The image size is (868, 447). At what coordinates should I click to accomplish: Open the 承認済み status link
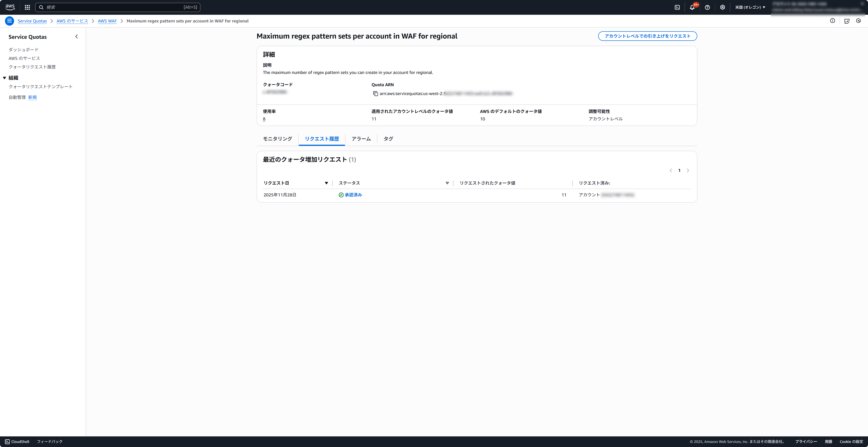click(353, 195)
